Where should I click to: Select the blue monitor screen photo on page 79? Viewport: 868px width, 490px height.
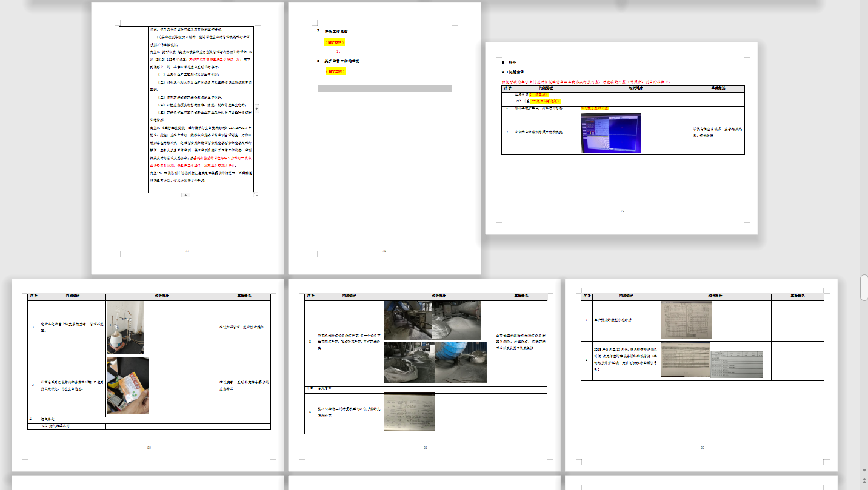610,133
